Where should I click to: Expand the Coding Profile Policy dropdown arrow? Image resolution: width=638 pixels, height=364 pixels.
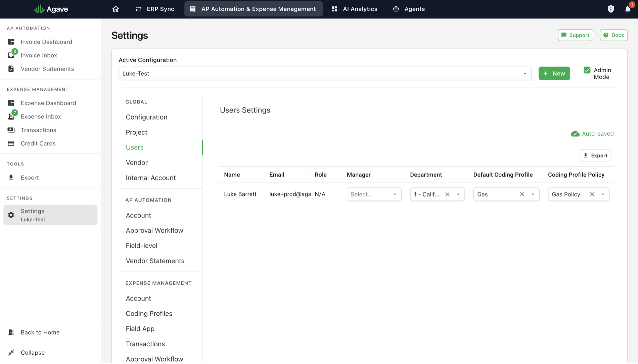[x=603, y=194]
